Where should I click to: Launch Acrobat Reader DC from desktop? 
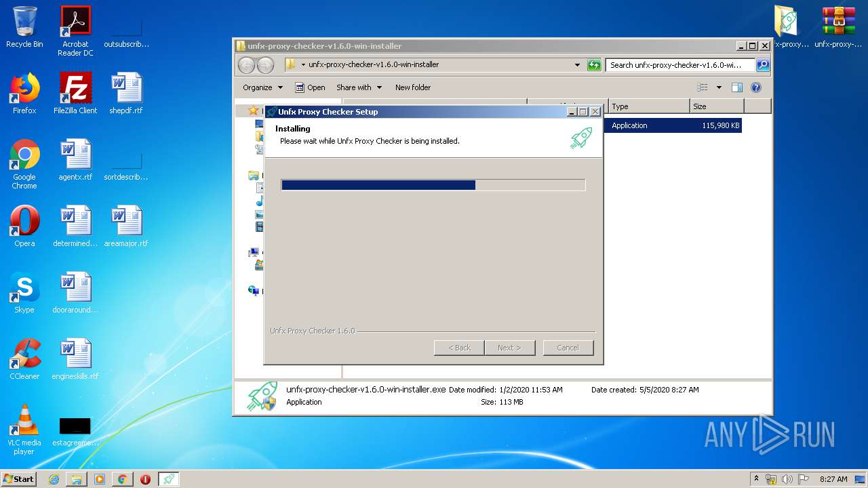tap(75, 31)
